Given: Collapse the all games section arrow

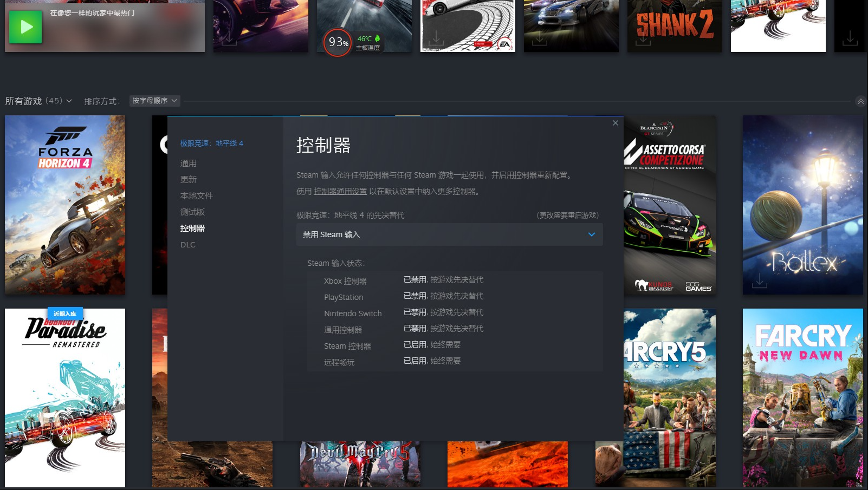Looking at the screenshot, I should click(x=860, y=101).
